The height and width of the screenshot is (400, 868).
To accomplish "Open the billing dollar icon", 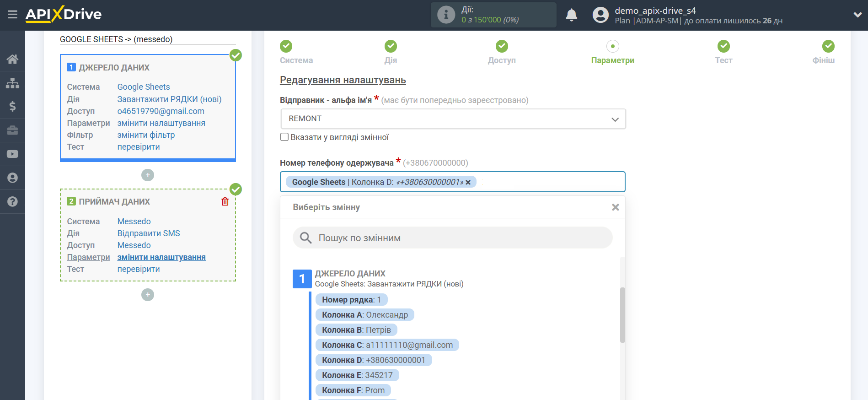I will [x=12, y=107].
